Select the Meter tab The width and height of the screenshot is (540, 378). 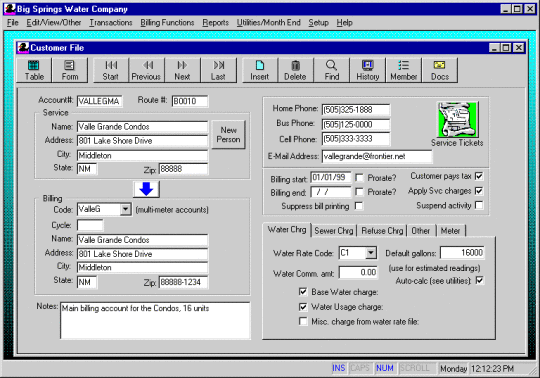click(x=450, y=231)
